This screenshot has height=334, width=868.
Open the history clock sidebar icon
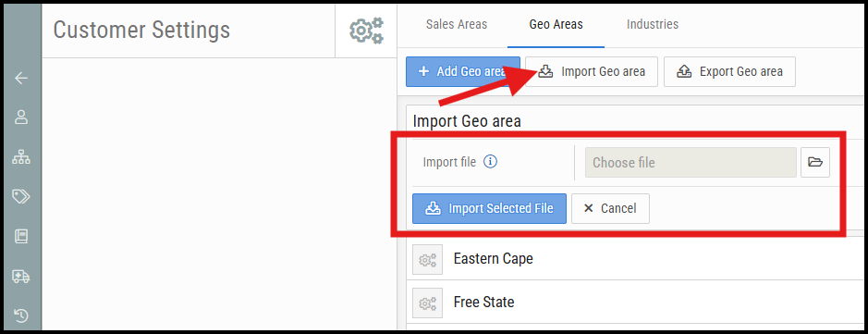tap(21, 315)
